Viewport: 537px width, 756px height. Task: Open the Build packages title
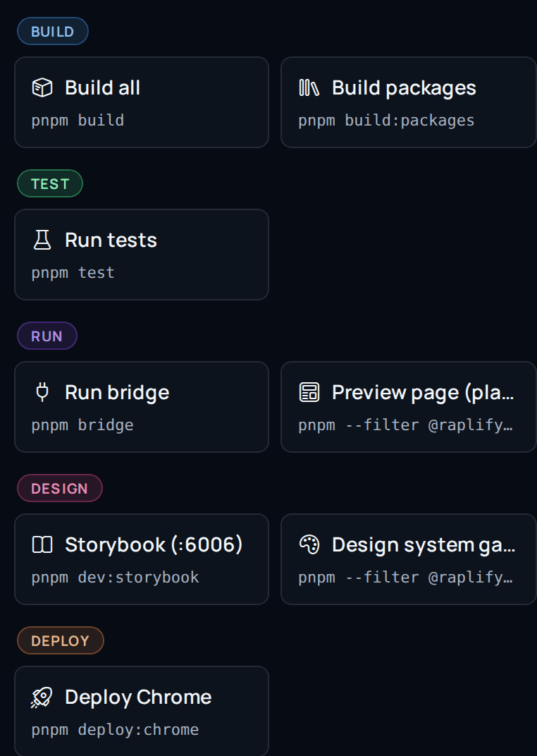click(404, 87)
